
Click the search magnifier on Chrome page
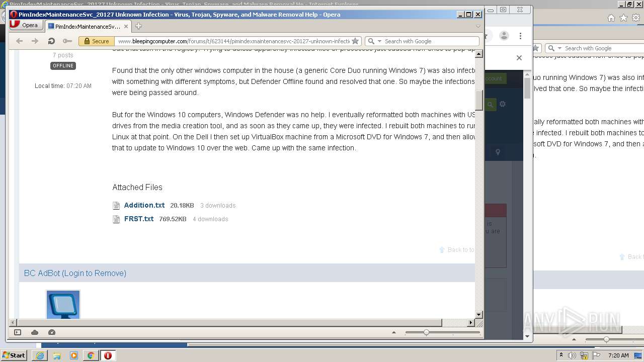tap(490, 105)
